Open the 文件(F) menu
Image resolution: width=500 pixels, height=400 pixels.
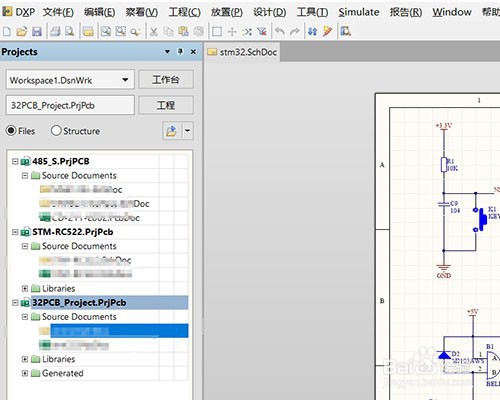point(58,12)
